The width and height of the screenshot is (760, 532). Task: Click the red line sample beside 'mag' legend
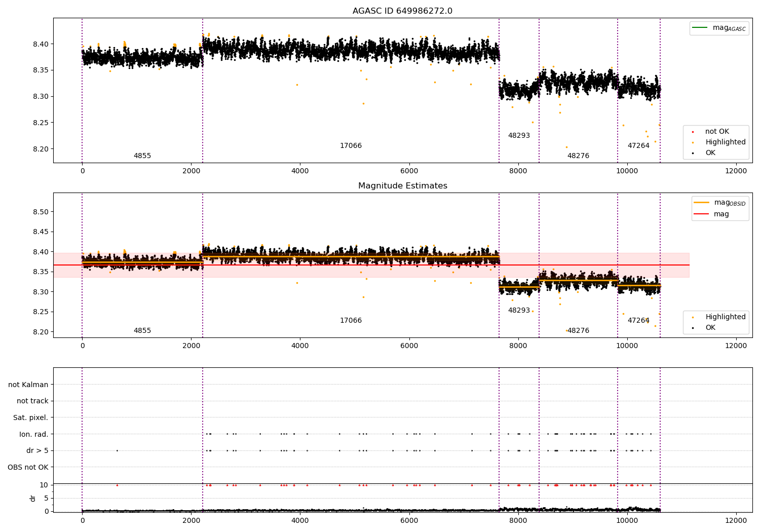[702, 214]
